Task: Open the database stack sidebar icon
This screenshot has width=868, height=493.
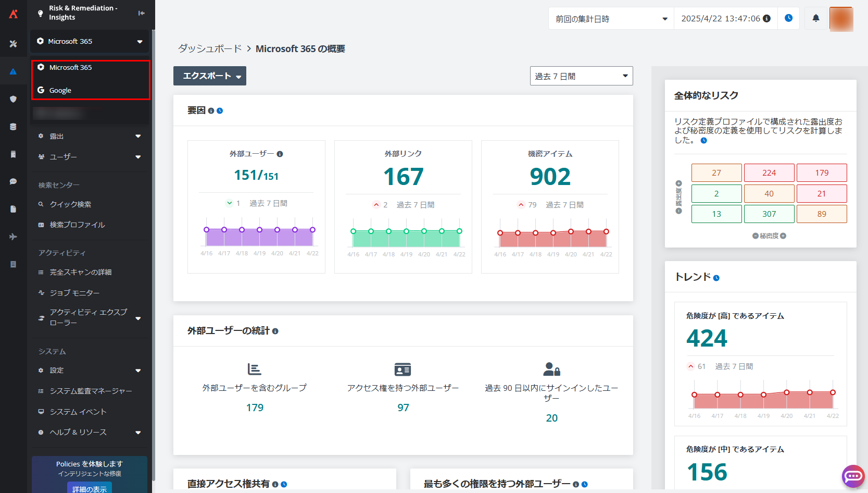Action: [x=14, y=127]
